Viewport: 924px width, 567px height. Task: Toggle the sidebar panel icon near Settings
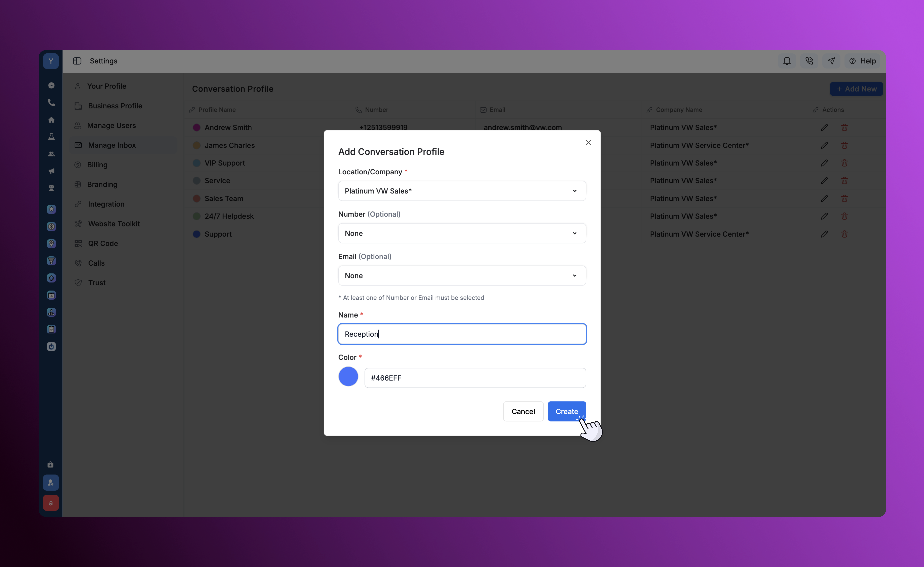click(77, 61)
